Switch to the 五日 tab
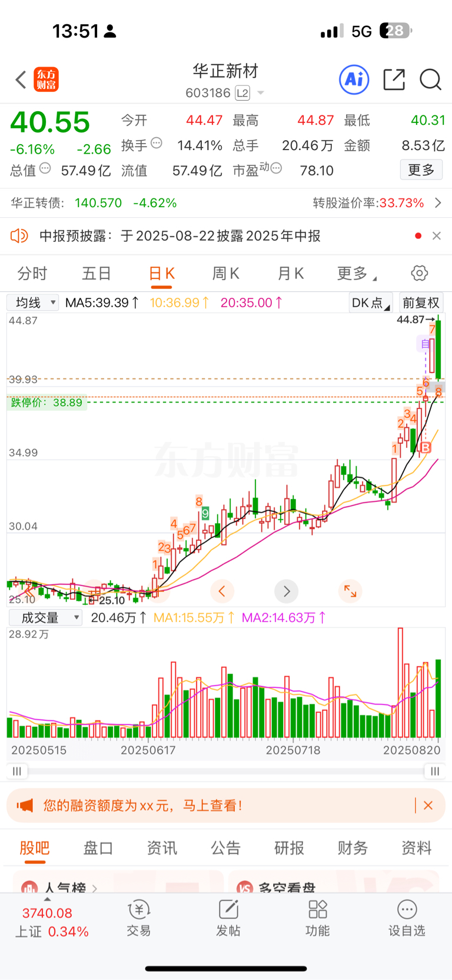The height and width of the screenshot is (980, 452). [97, 273]
